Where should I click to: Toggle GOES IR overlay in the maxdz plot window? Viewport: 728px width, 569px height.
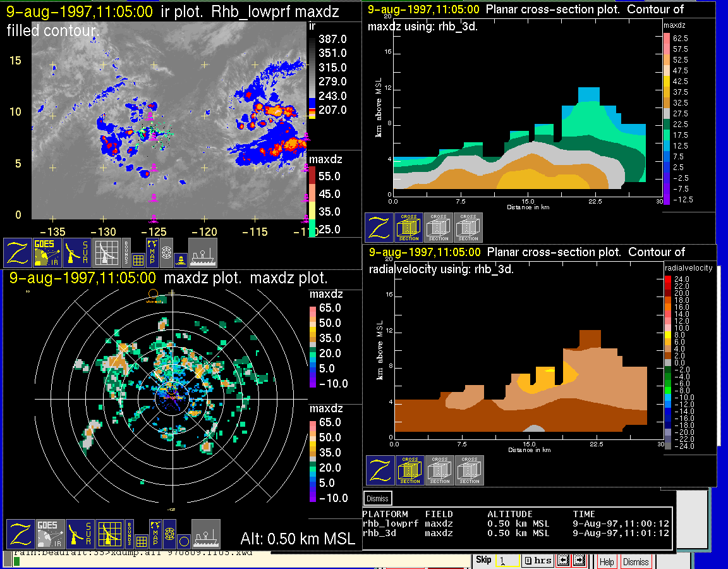(x=50, y=534)
